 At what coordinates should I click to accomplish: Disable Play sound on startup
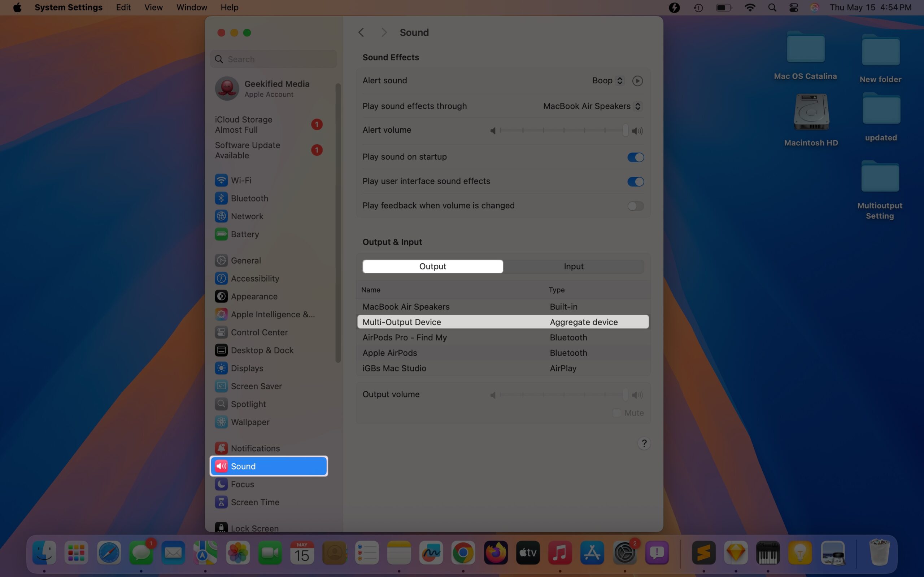pyautogui.click(x=635, y=157)
